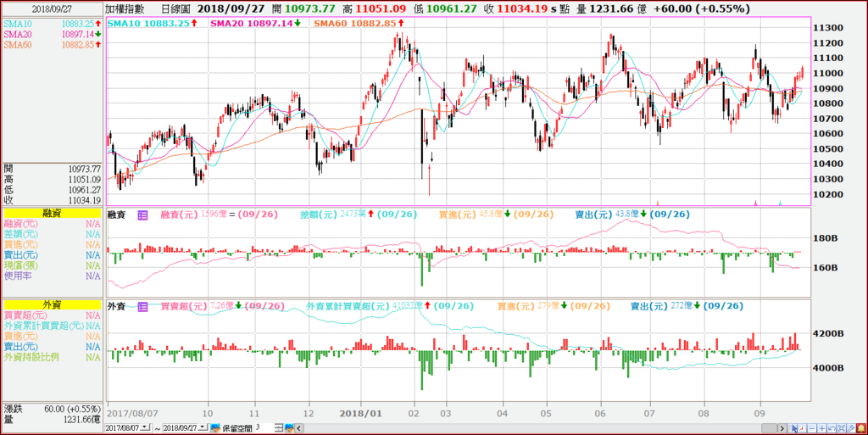The image size is (868, 435).
Task: Click 漲跌 60.00 (+0.55%) sidebar row
Action: pos(52,409)
